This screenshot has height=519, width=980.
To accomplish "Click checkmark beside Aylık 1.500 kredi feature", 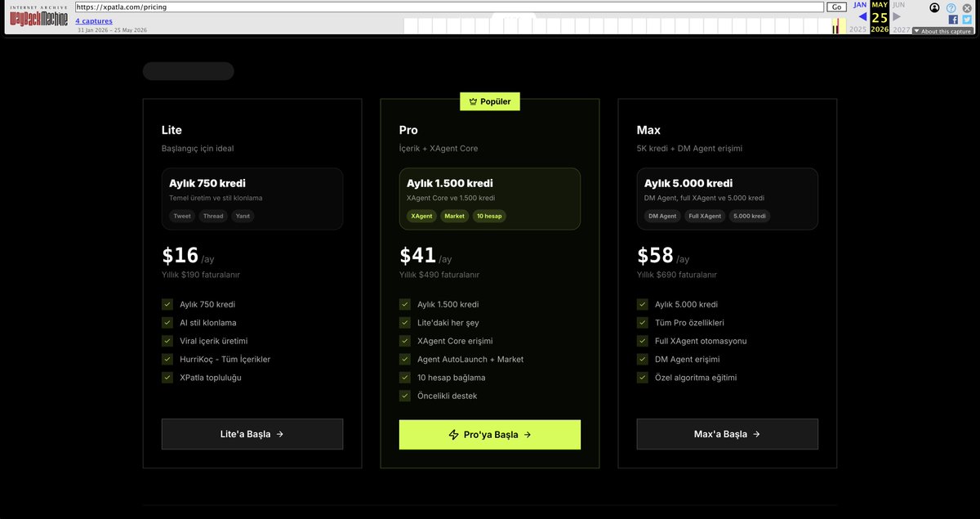I will pyautogui.click(x=405, y=304).
